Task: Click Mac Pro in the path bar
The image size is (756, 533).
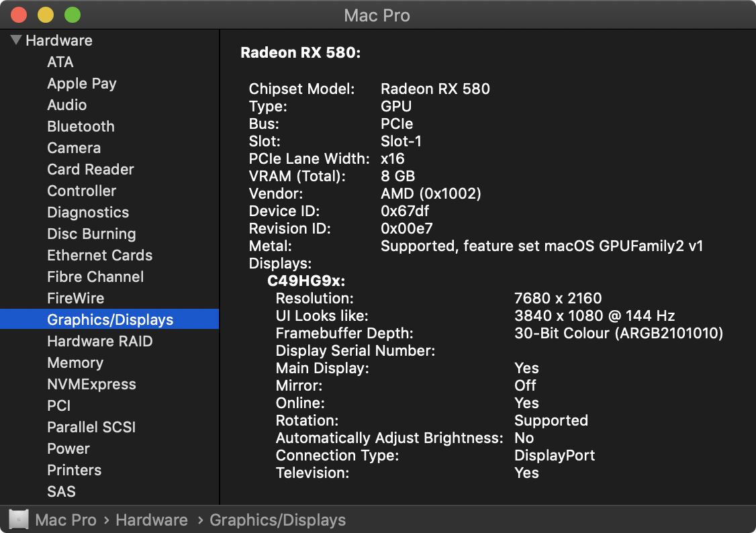Action: click(66, 520)
